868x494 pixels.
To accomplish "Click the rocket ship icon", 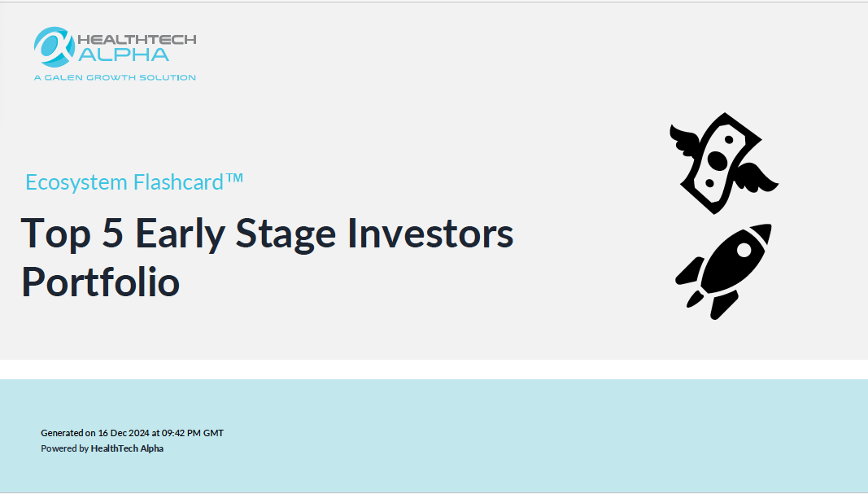I will [723, 272].
